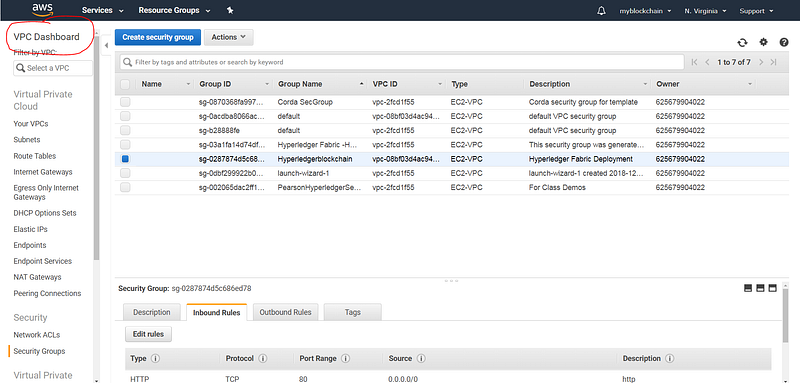Minimize the details pane layout icon
The height and width of the screenshot is (383, 800).
point(748,288)
